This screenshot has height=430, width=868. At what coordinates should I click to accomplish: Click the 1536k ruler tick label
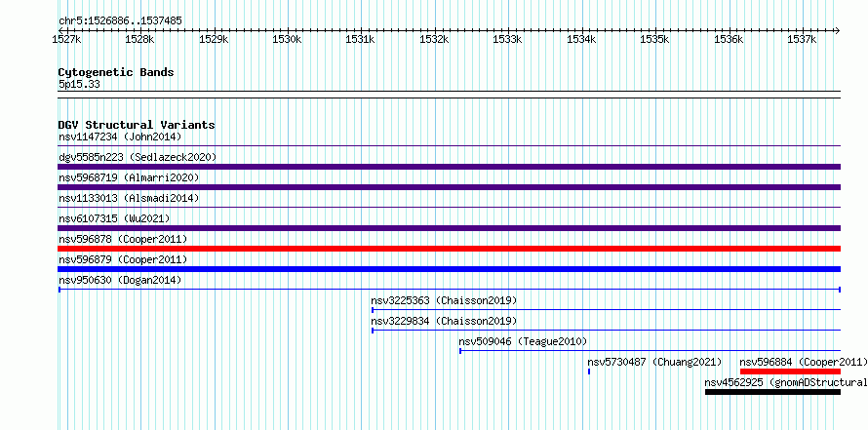click(730, 40)
